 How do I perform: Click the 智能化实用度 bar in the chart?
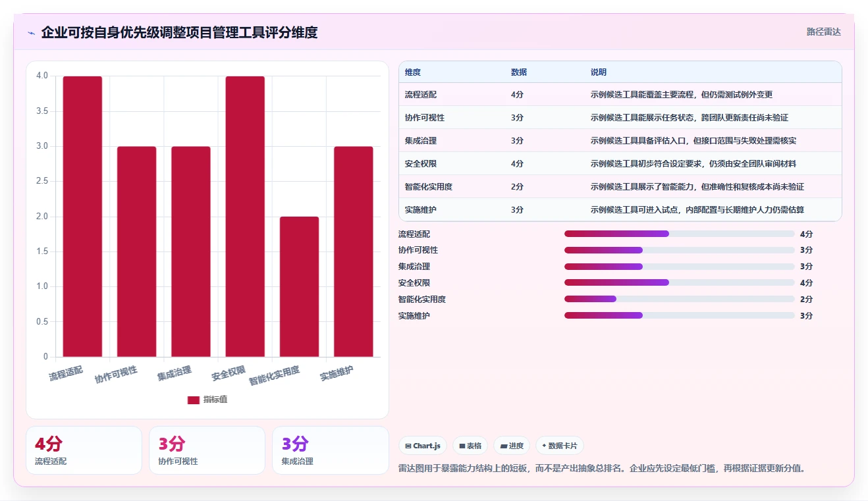299,286
